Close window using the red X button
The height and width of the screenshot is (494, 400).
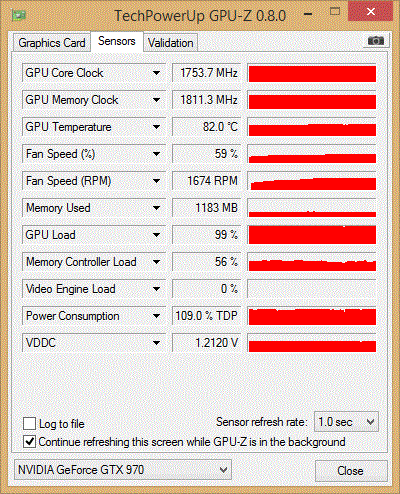point(371,12)
